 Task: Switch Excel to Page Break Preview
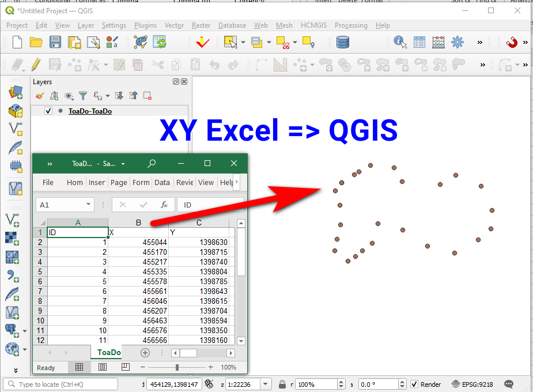(x=126, y=367)
